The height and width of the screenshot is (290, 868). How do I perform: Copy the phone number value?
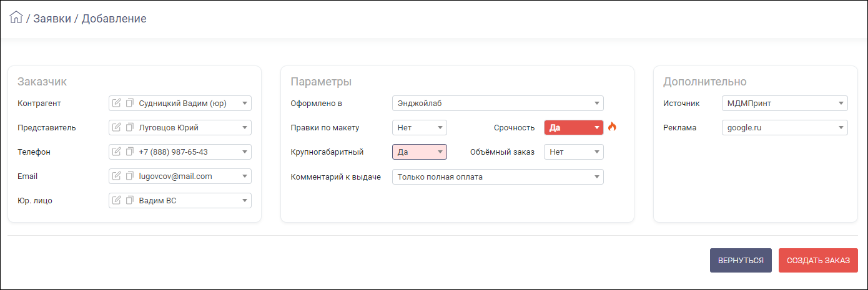[x=129, y=152]
